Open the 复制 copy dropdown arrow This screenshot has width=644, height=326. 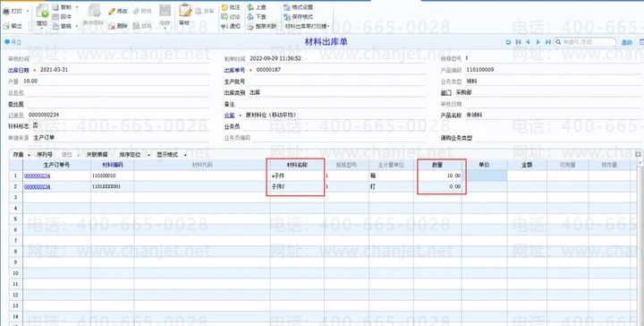pyautogui.click(x=77, y=7)
